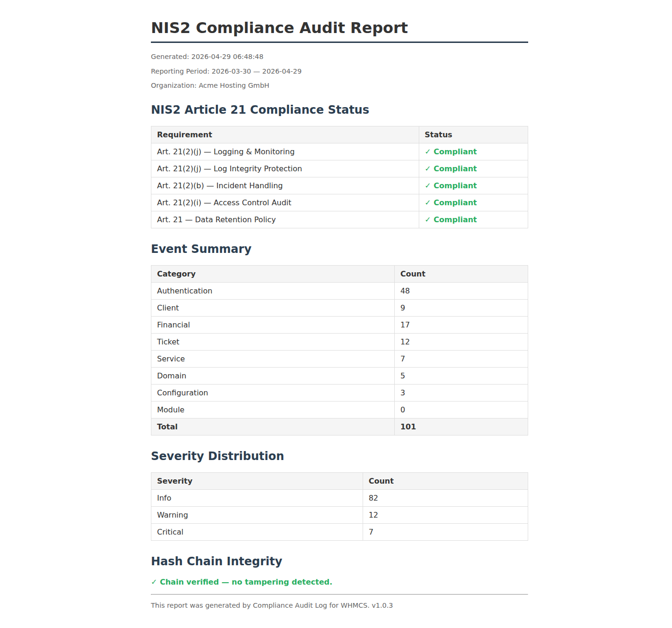Click the Requirement column header
The width and height of the screenshot is (672, 628).
click(x=184, y=135)
